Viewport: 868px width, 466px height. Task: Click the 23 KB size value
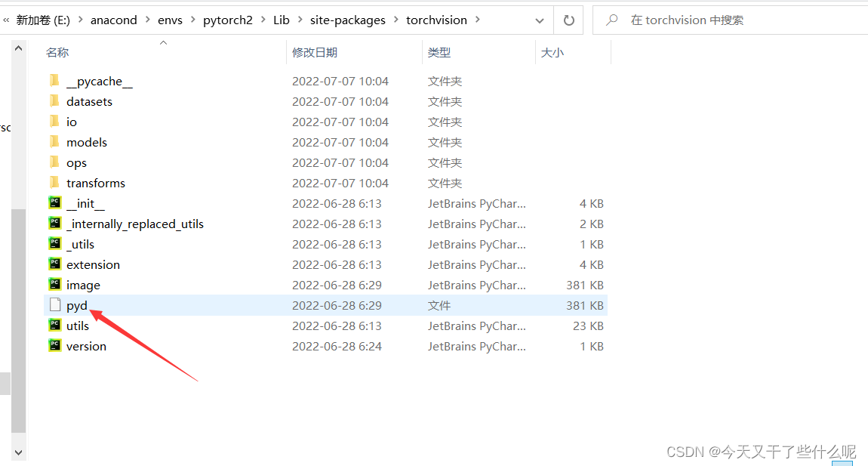click(x=588, y=326)
